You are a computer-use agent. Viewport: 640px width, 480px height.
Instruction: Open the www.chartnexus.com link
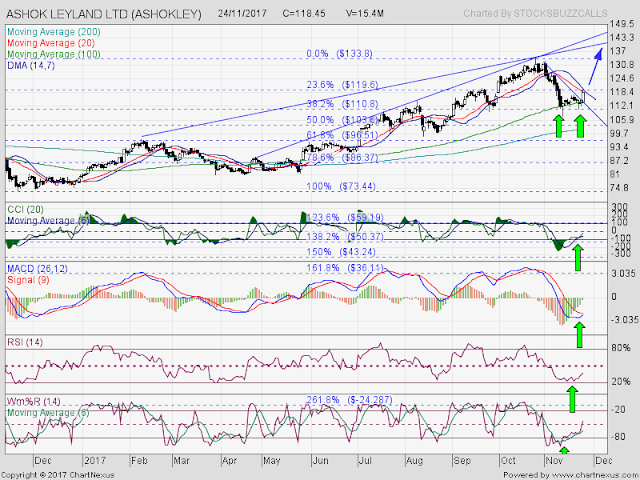click(x=595, y=475)
